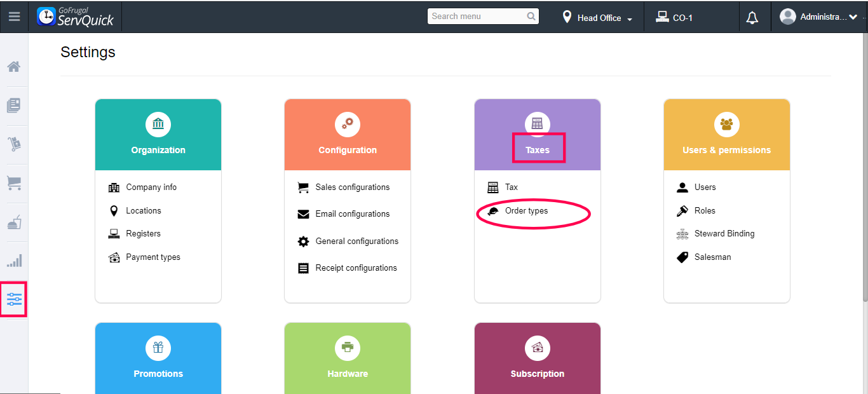The height and width of the screenshot is (394, 868).
Task: Click the Taxes card heading
Action: [538, 151]
